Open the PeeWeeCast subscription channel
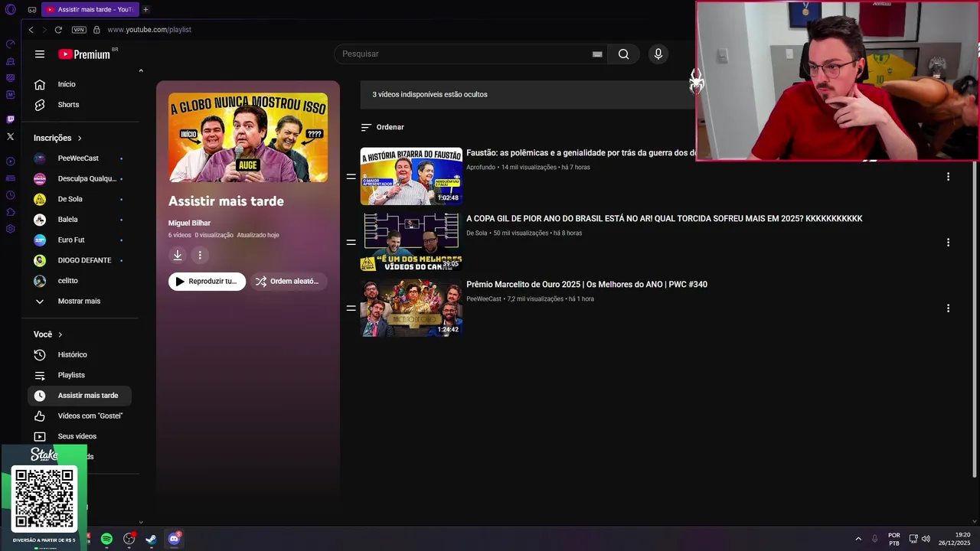Viewport: 980px width, 551px height. pyautogui.click(x=80, y=158)
